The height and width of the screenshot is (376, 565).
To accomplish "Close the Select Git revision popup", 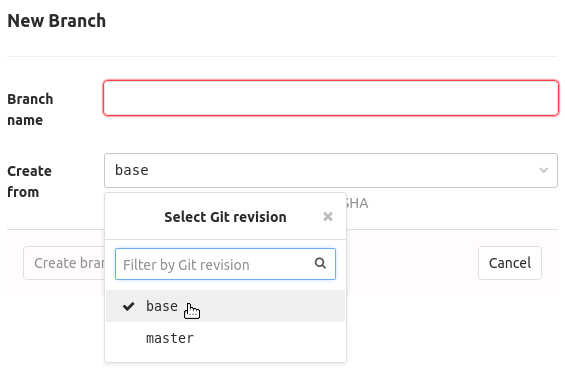I will click(x=328, y=217).
